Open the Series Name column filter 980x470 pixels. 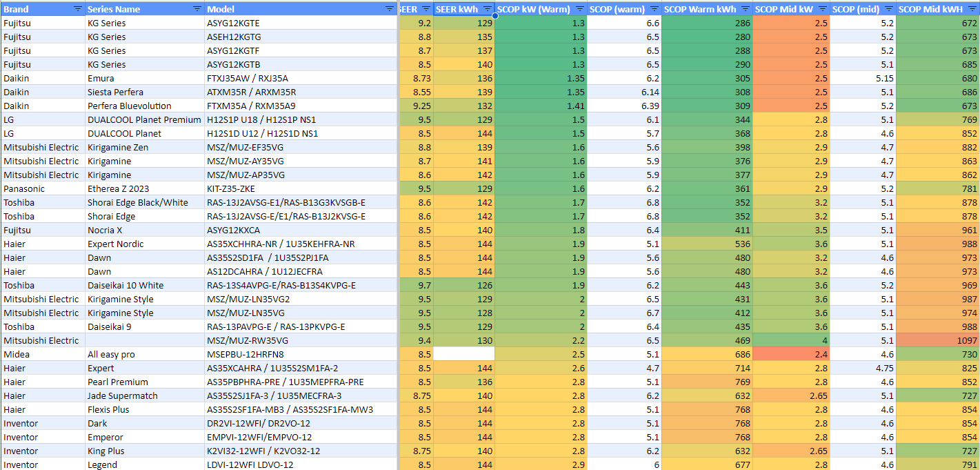coord(197,9)
